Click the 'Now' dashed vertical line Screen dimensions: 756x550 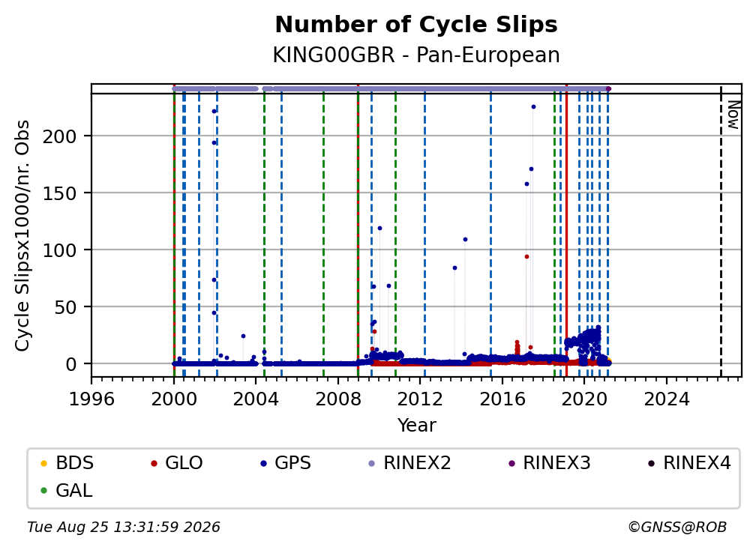[x=721, y=230]
